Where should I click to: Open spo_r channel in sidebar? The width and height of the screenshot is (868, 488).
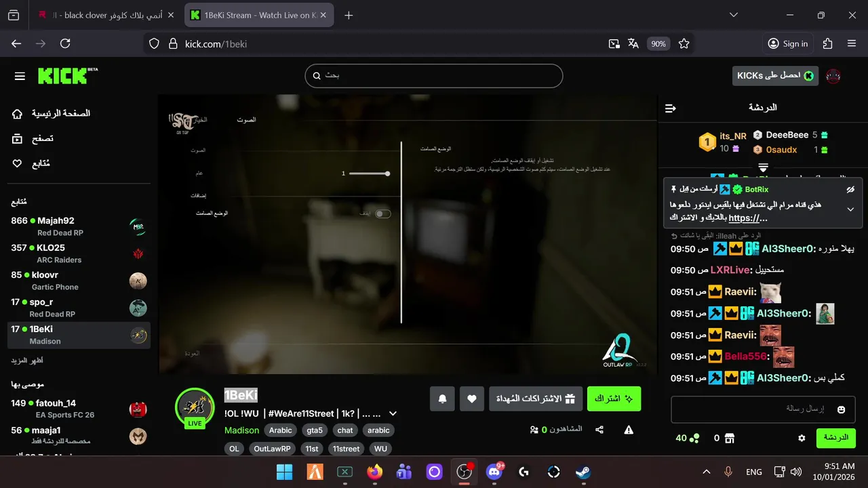tap(79, 308)
